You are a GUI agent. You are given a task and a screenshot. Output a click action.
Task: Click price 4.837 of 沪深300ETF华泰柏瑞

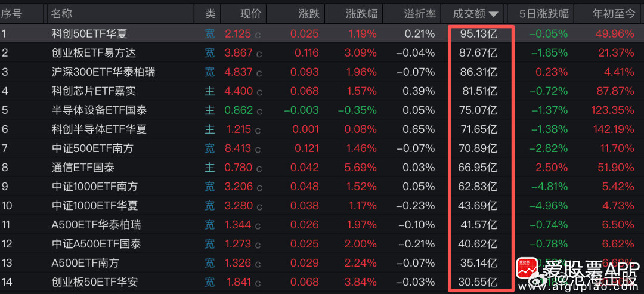pos(239,72)
